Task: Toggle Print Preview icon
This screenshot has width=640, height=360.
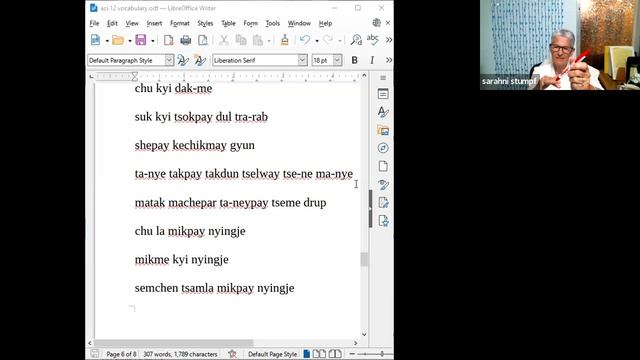Action: pos(203,40)
